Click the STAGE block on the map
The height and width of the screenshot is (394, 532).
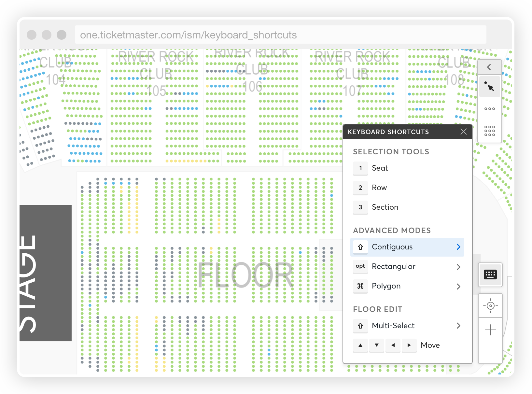click(46, 273)
